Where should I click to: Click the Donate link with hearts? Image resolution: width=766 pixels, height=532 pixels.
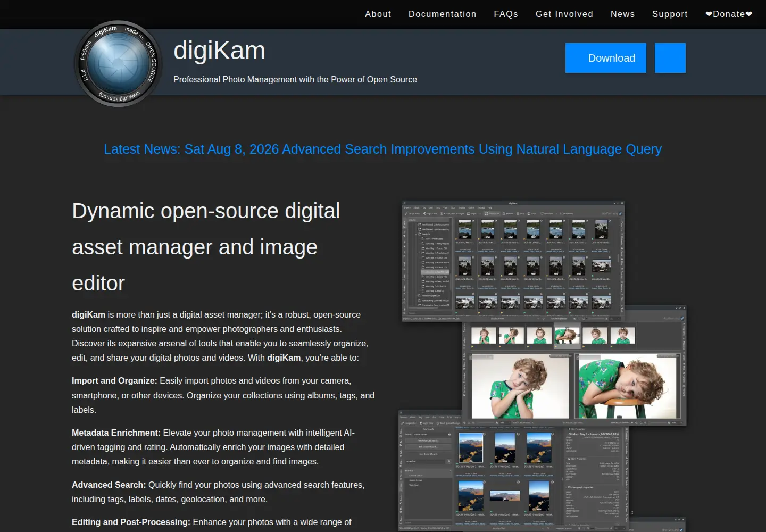pyautogui.click(x=729, y=14)
